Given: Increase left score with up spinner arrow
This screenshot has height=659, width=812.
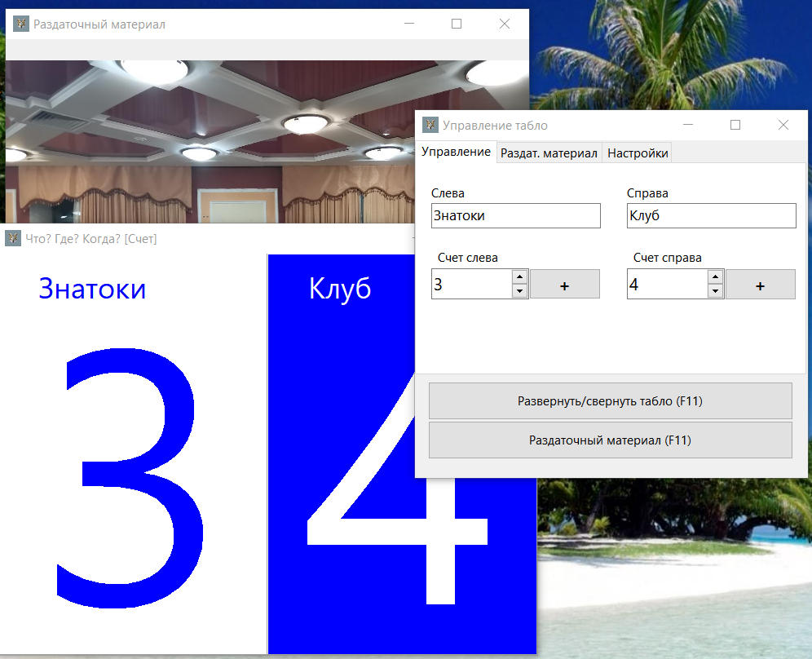Looking at the screenshot, I should click(x=519, y=276).
